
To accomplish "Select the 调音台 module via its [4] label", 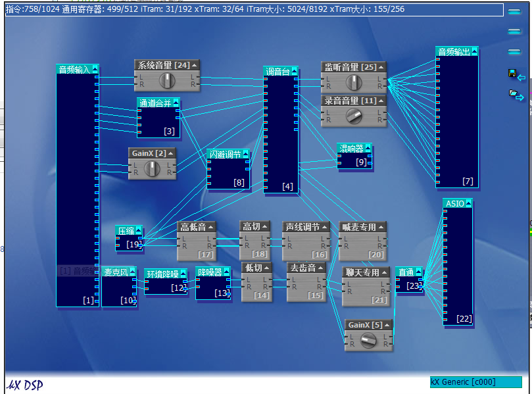I will pos(287,186).
